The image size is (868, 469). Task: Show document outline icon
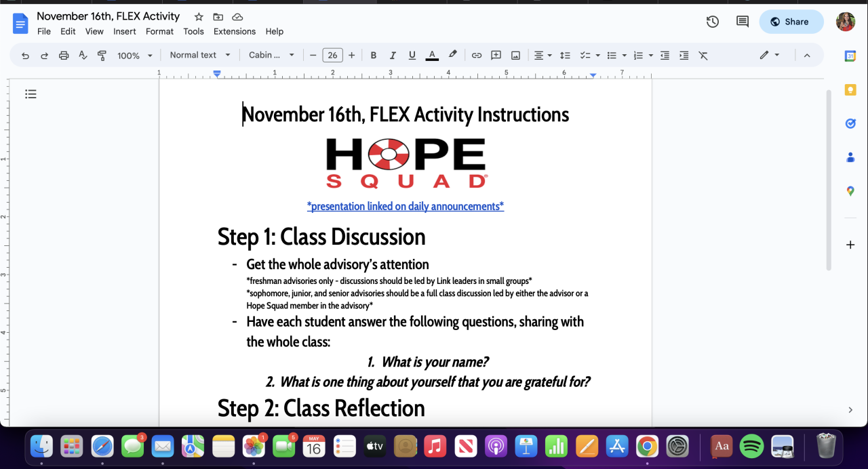(31, 94)
